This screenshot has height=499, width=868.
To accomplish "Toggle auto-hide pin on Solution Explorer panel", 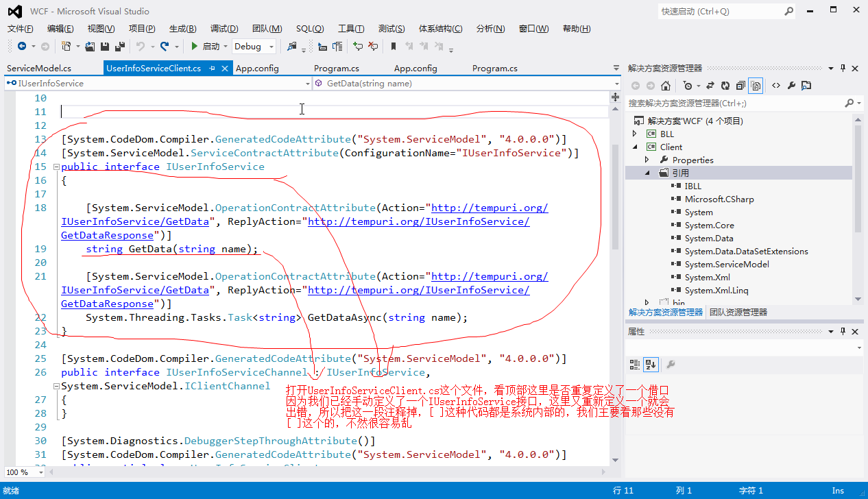I will (843, 68).
